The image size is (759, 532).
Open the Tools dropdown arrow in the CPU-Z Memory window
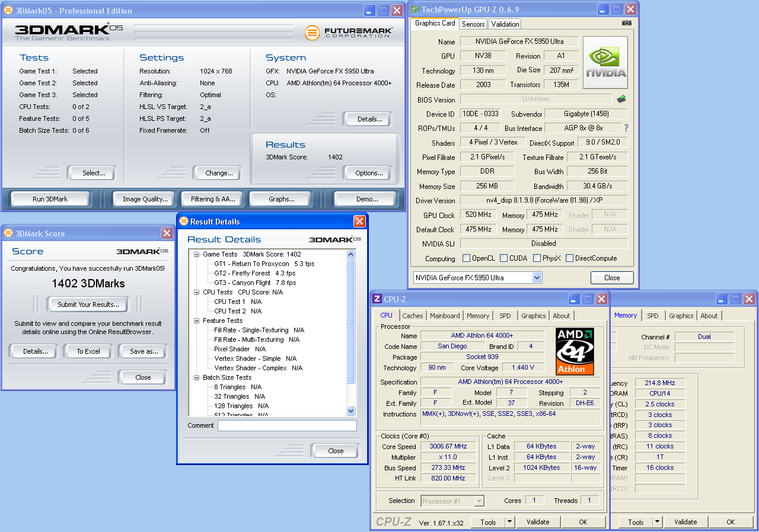pyautogui.click(x=657, y=522)
